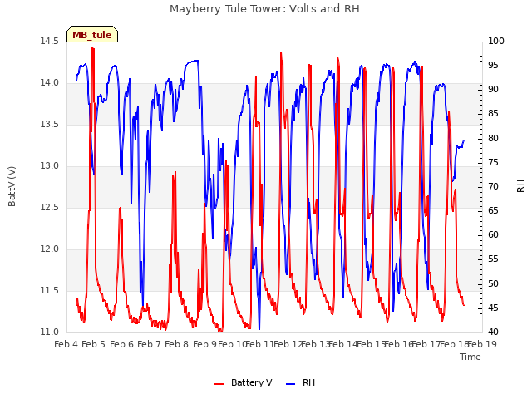Click the Feb 7 date tick label
532x399 pixels.
click(x=149, y=344)
